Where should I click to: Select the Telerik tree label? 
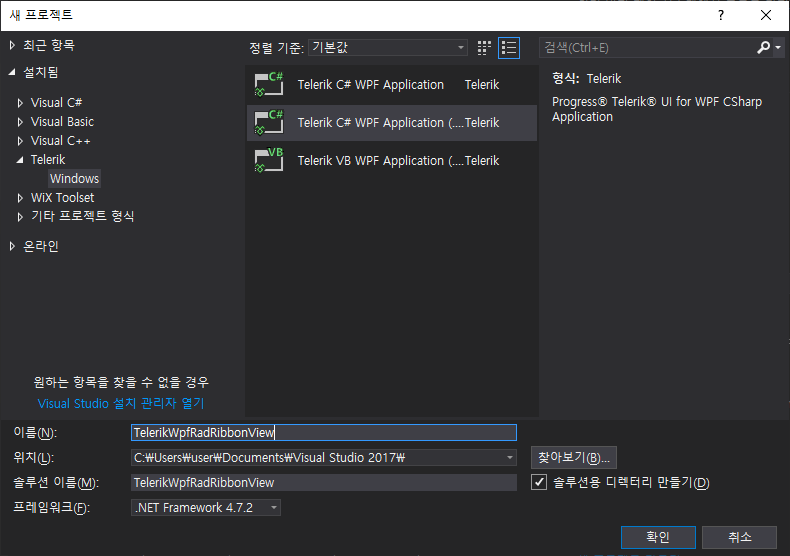(x=48, y=160)
